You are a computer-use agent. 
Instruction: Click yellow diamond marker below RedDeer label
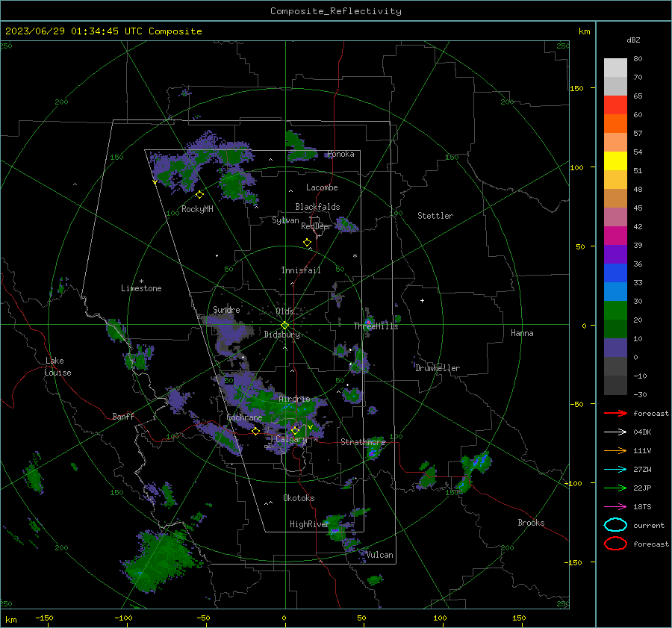tap(307, 243)
